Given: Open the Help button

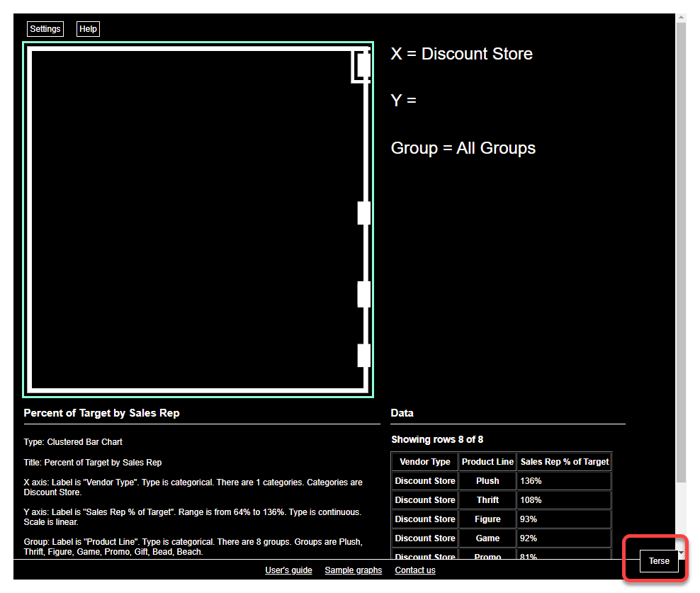Looking at the screenshot, I should point(89,29).
